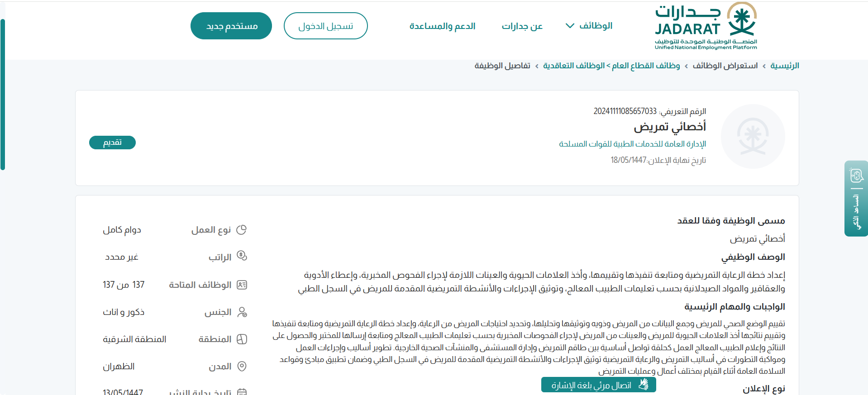Open the الدعم والمساعدة menu item

[x=442, y=26]
